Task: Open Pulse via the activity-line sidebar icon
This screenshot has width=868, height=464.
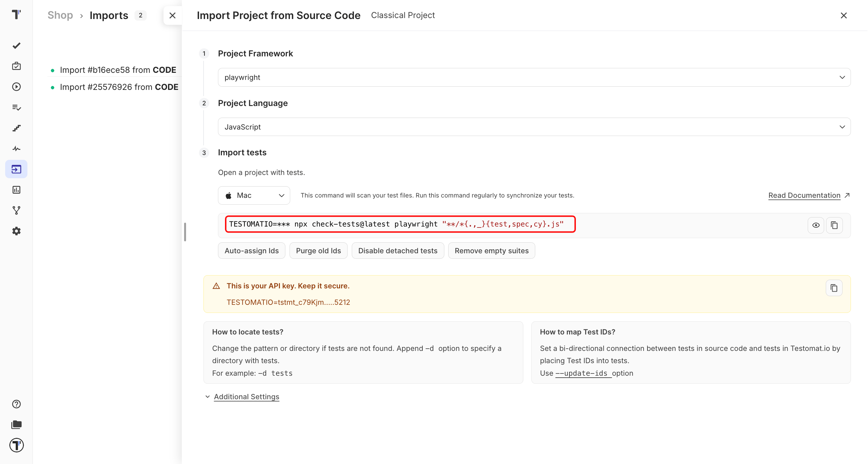Action: tap(16, 149)
